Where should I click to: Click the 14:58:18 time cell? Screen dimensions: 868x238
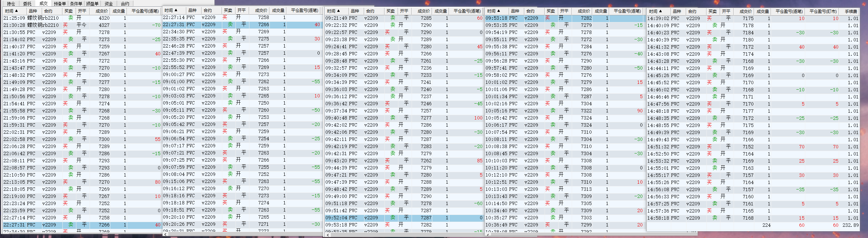click(x=658, y=218)
